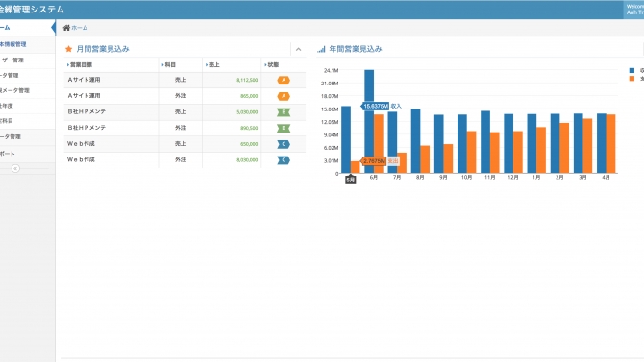Click the orange star icon beside 月間営業見込み

point(68,49)
